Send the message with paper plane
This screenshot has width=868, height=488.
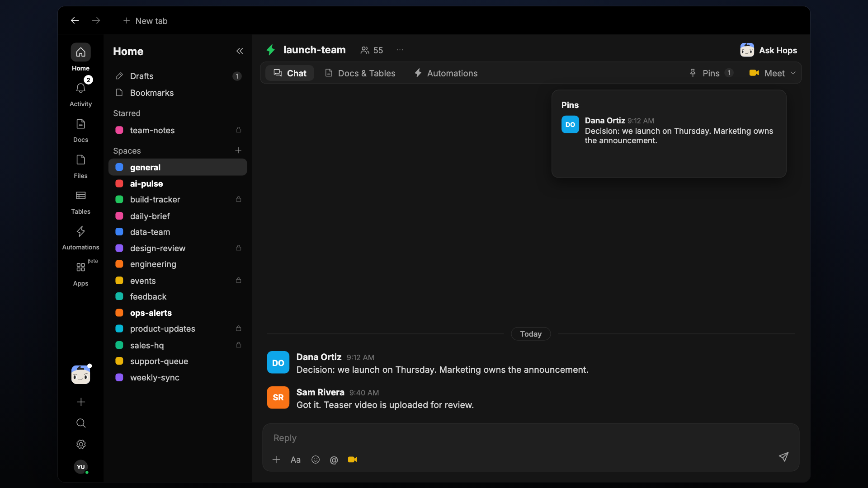[783, 457]
